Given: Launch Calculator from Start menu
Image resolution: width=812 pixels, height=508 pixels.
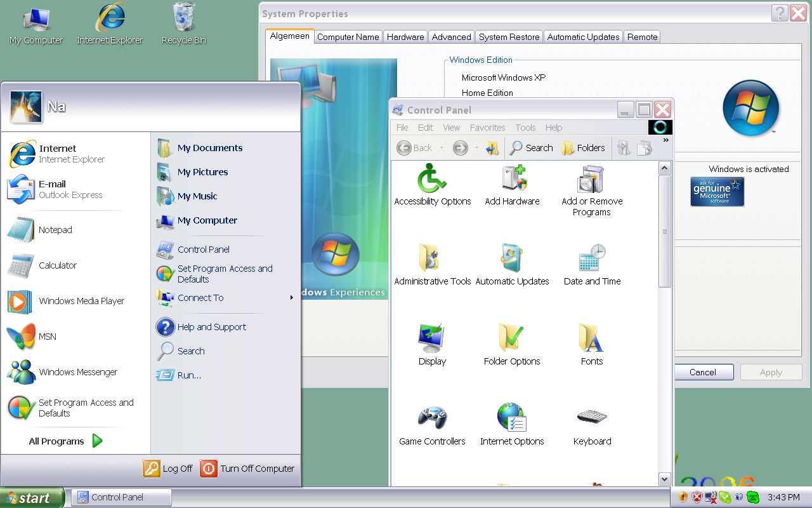Looking at the screenshot, I should 75,265.
